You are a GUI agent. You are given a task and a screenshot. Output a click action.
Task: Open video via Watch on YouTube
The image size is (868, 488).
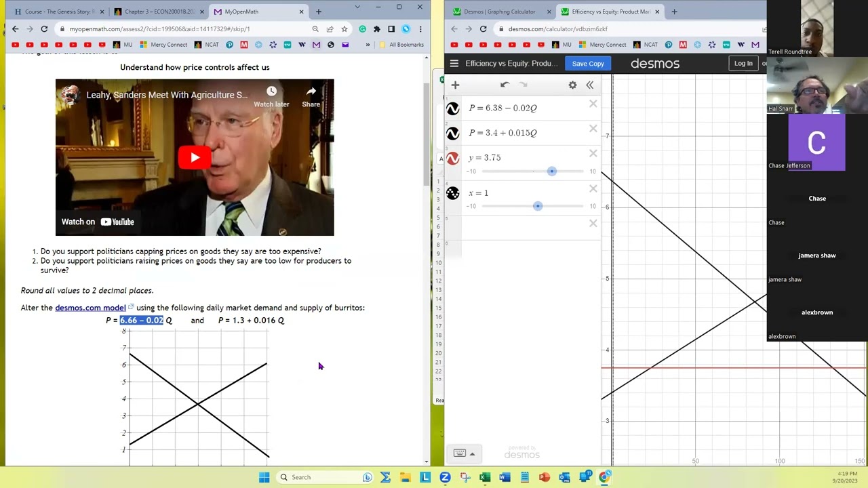98,222
